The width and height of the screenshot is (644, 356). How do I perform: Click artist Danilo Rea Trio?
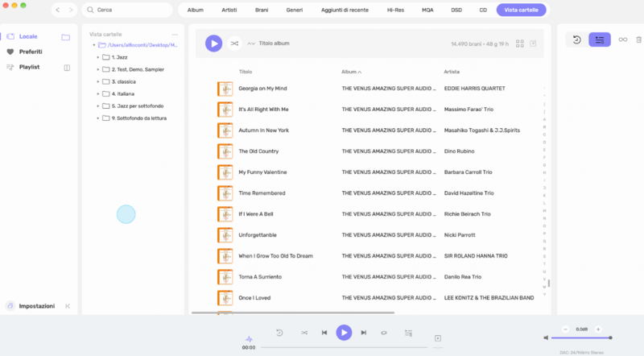pyautogui.click(x=462, y=277)
